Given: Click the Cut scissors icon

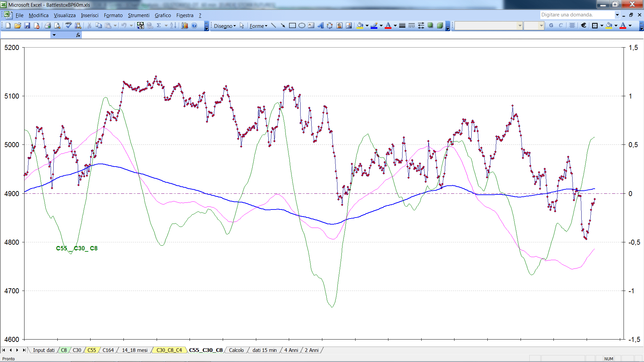Looking at the screenshot, I should (89, 25).
